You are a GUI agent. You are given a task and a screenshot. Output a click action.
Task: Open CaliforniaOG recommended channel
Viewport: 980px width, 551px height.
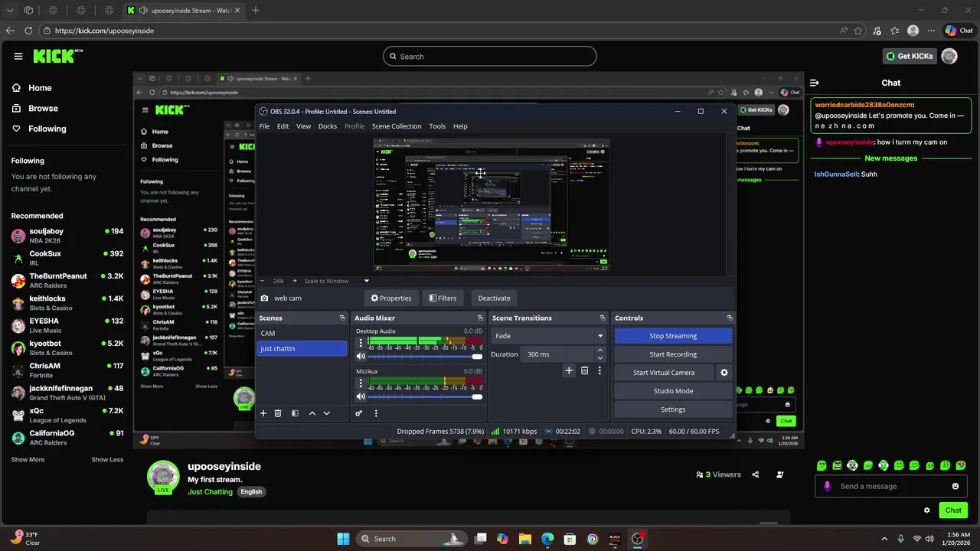point(67,437)
